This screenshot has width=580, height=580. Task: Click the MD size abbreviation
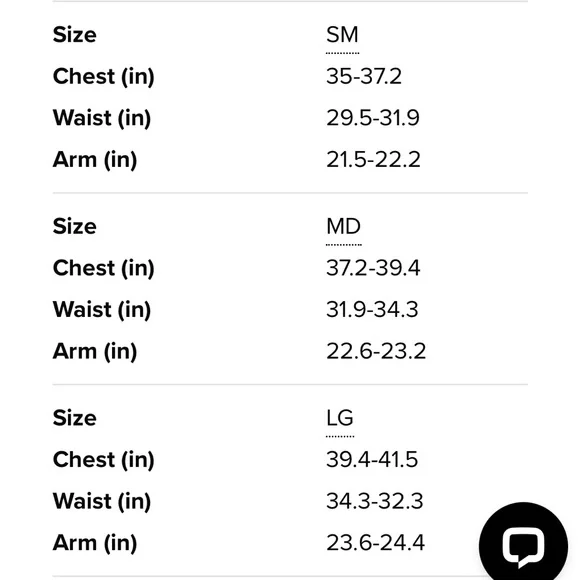coord(343,226)
